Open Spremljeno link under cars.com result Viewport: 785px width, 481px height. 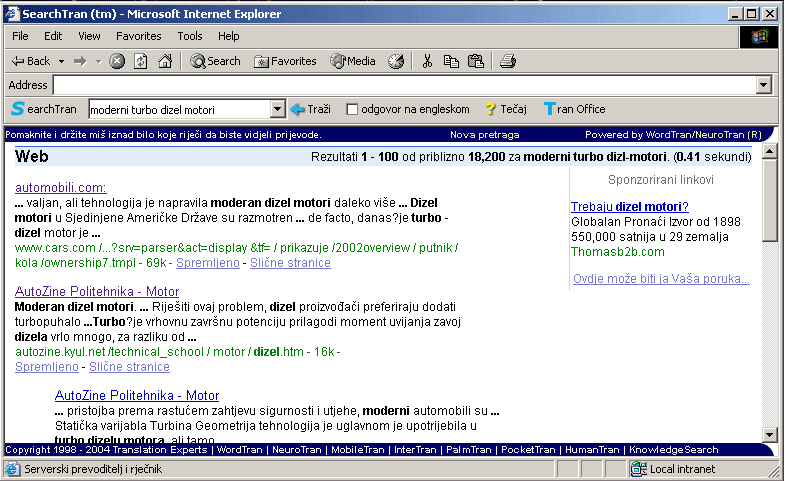click(x=208, y=263)
